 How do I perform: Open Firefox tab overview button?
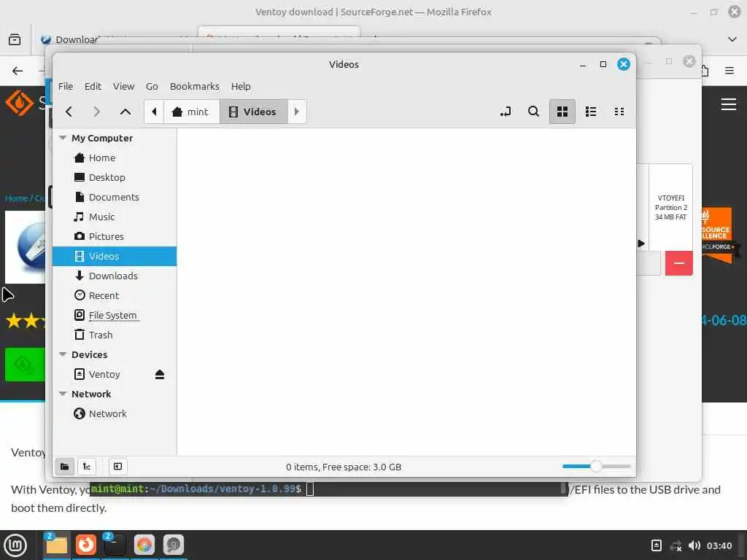[x=15, y=39]
